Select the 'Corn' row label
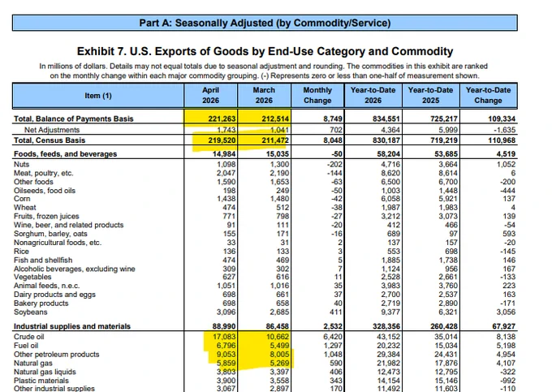 click(x=22, y=199)
